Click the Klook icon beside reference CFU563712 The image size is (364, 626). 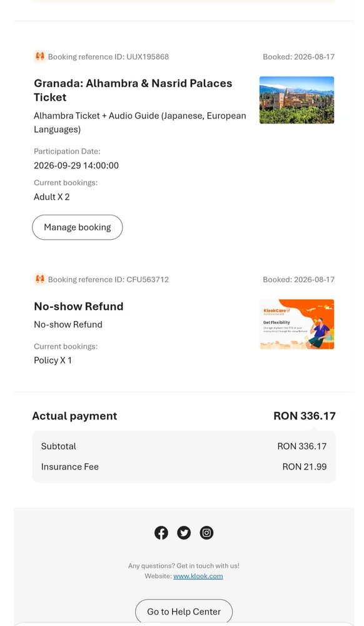[x=39, y=279]
